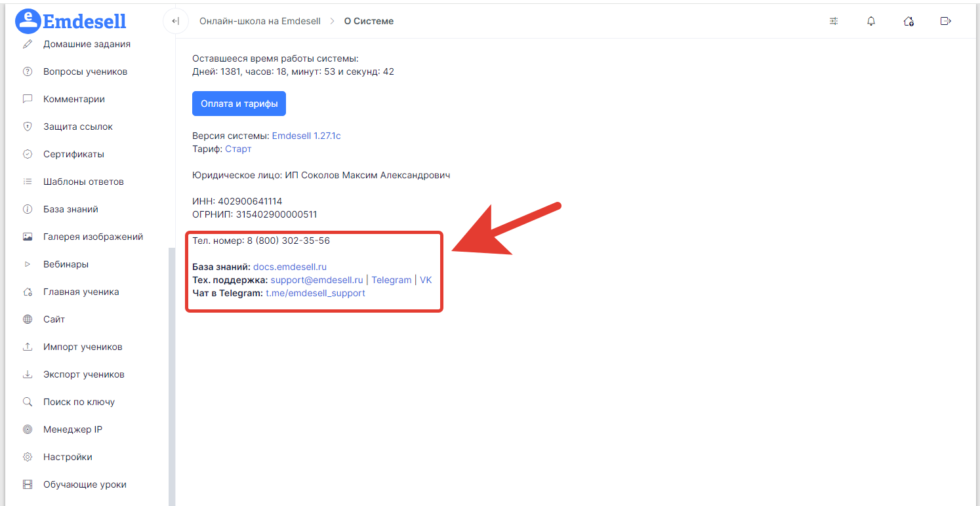Click the play icon beside Вебинары
Screen dimensions: 980x506
point(28,265)
